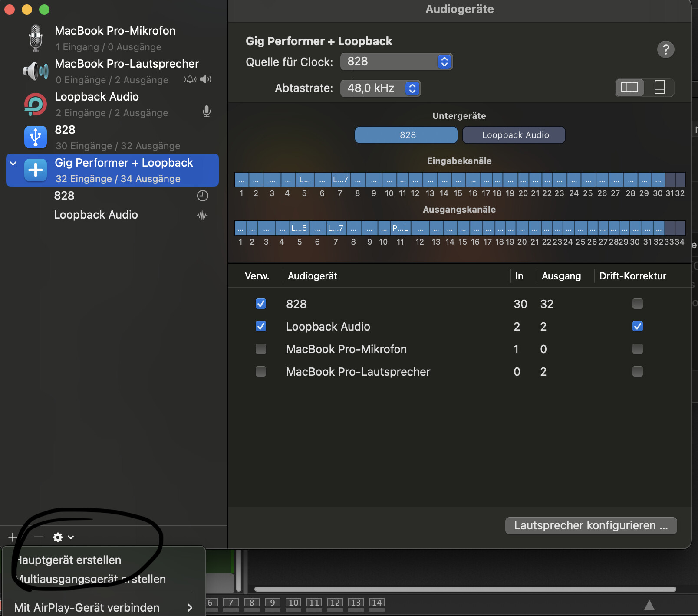
Task: Click Lautsprecher konfigurieren button
Action: coord(591,526)
